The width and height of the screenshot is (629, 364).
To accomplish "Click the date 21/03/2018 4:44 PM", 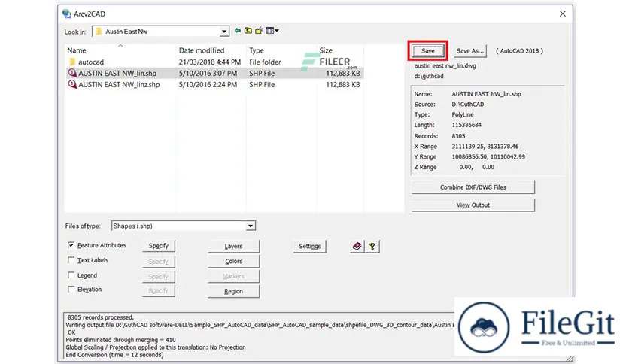I will pyautogui.click(x=210, y=62).
